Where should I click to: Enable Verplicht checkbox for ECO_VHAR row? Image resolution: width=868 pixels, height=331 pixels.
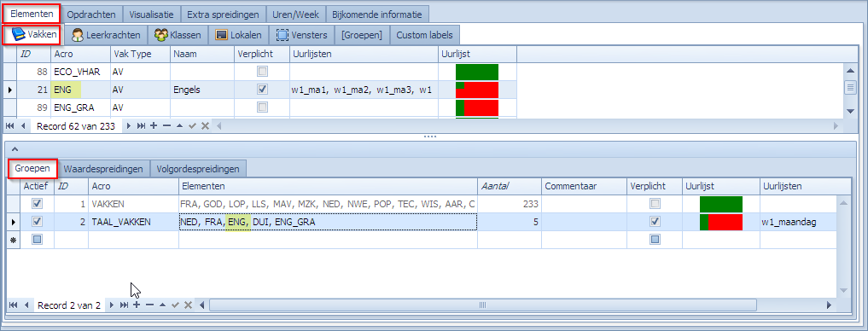(263, 72)
